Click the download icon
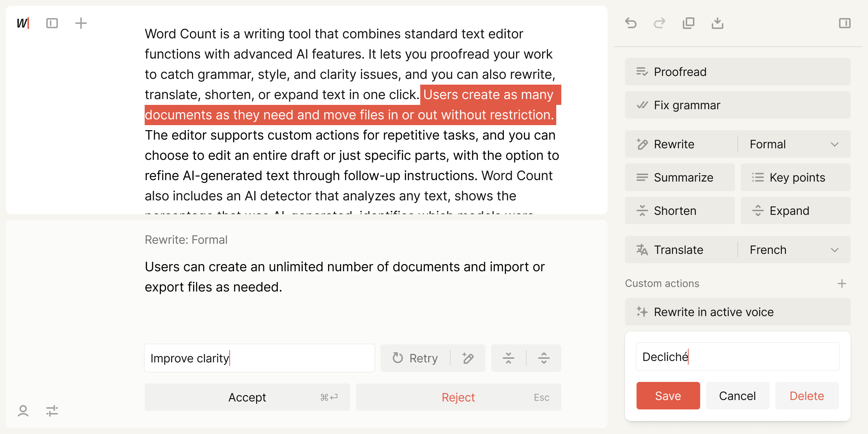This screenshot has height=434, width=868. (x=718, y=23)
